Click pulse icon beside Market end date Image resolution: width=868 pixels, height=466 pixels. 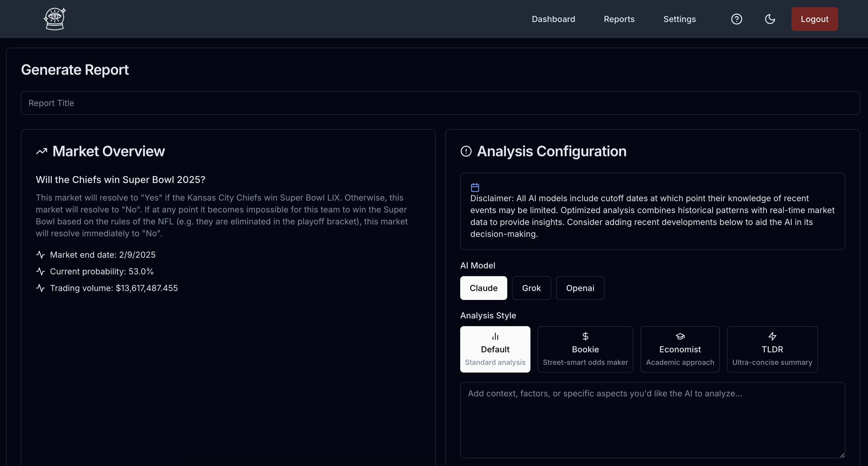(x=40, y=255)
